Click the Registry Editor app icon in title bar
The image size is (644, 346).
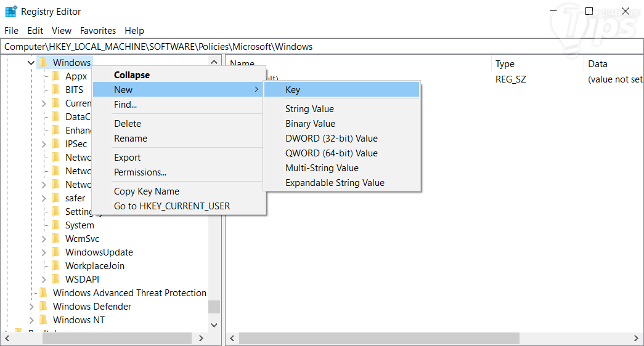click(11, 12)
